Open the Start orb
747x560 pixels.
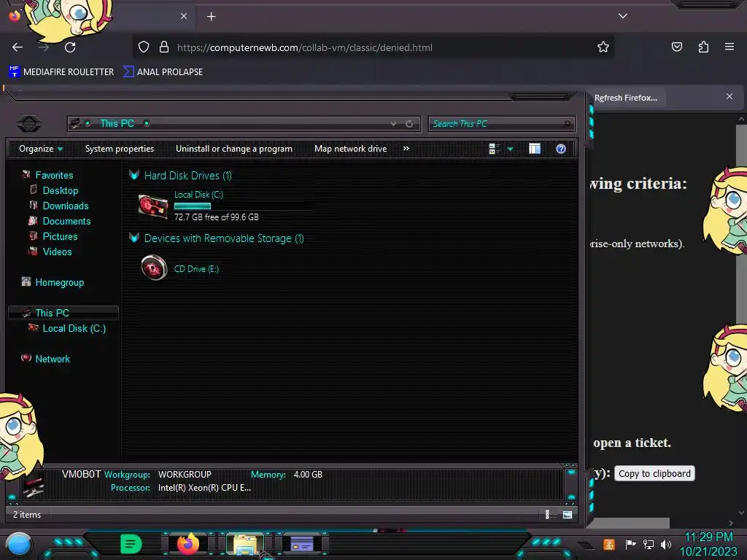tap(18, 544)
